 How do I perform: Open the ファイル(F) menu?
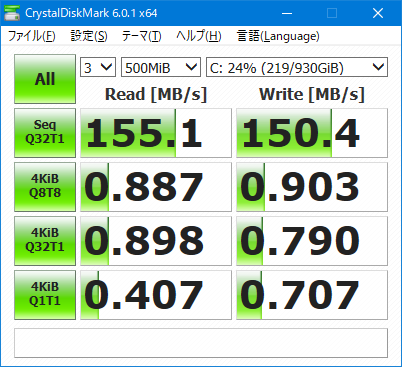pyautogui.click(x=31, y=36)
